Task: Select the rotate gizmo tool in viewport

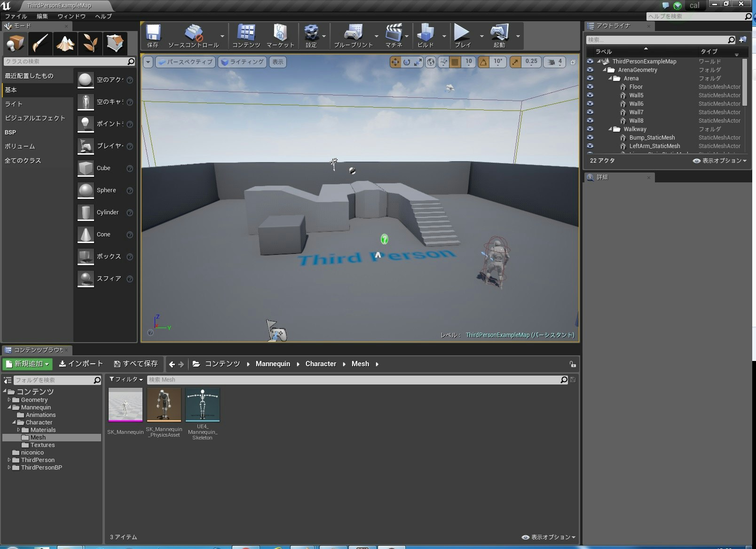Action: (407, 62)
